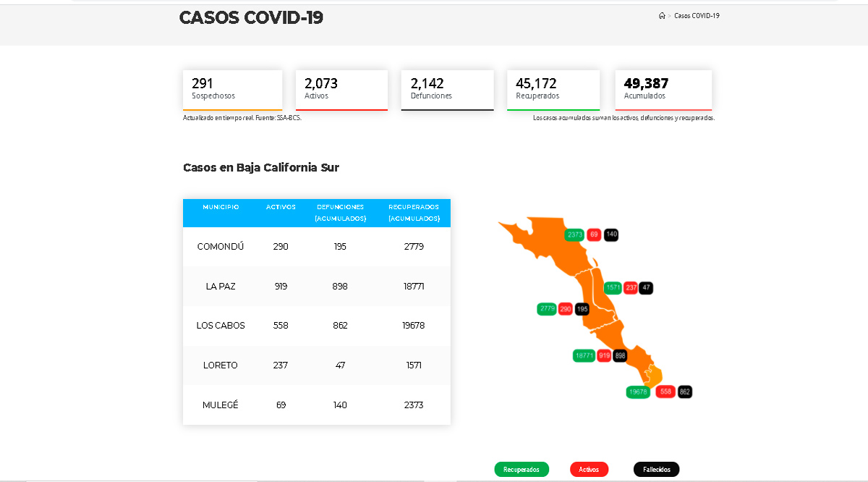Select the Sospechosos 291 stat card
Screen dimensions: 868x482
point(232,89)
